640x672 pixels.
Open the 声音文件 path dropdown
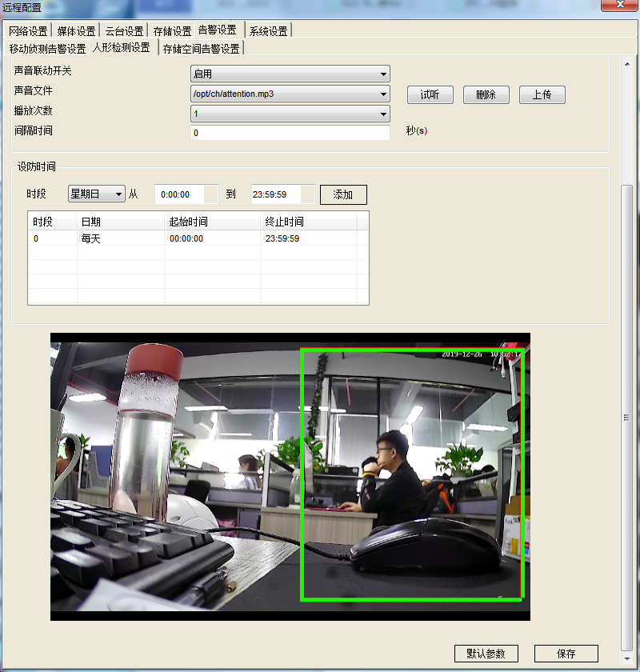click(x=290, y=94)
